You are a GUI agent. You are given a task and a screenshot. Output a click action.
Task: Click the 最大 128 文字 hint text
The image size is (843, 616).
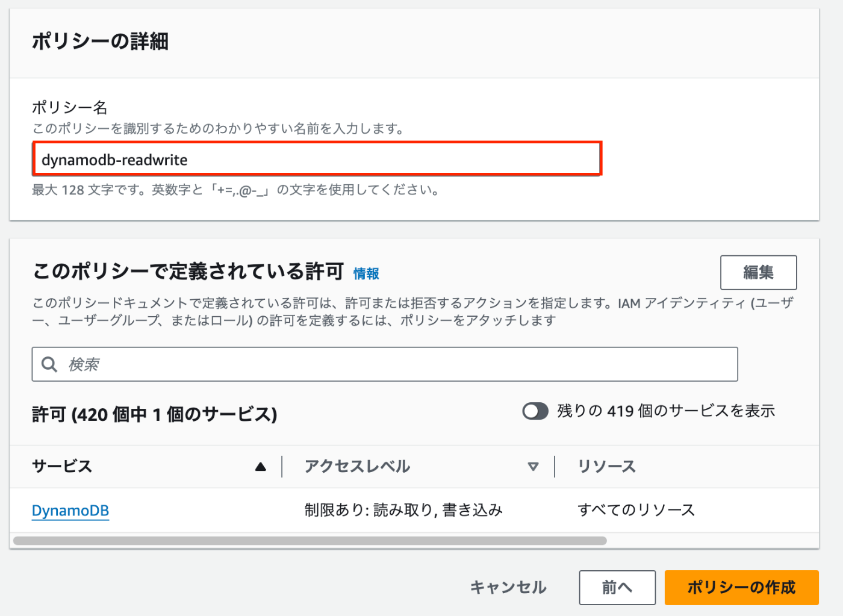[x=236, y=190]
